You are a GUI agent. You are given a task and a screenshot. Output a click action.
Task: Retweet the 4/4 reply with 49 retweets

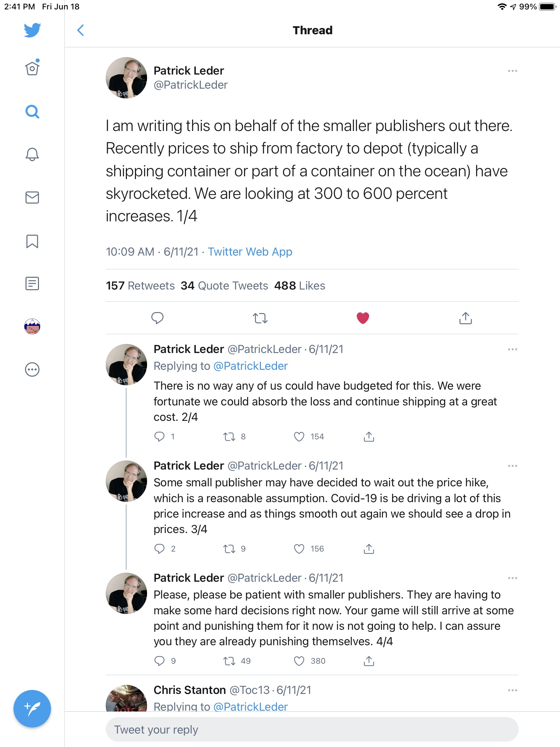tap(229, 661)
